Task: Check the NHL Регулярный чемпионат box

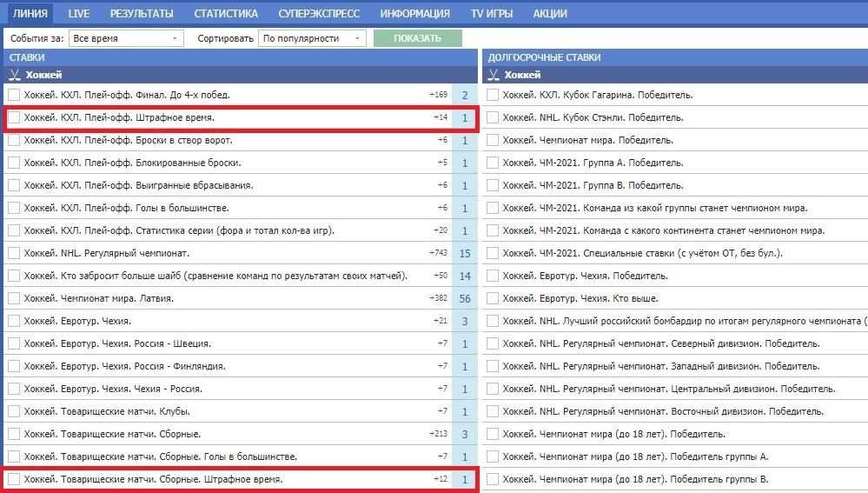Action: click(14, 253)
